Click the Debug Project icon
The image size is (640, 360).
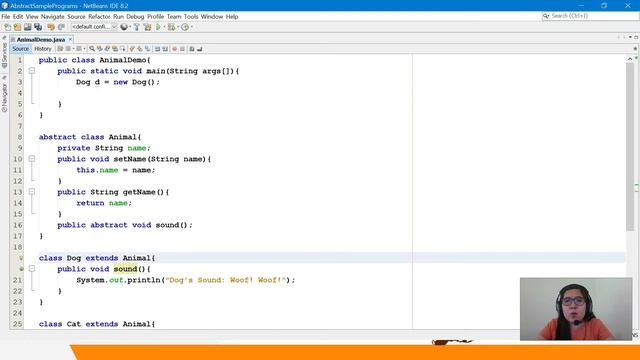pos(171,27)
